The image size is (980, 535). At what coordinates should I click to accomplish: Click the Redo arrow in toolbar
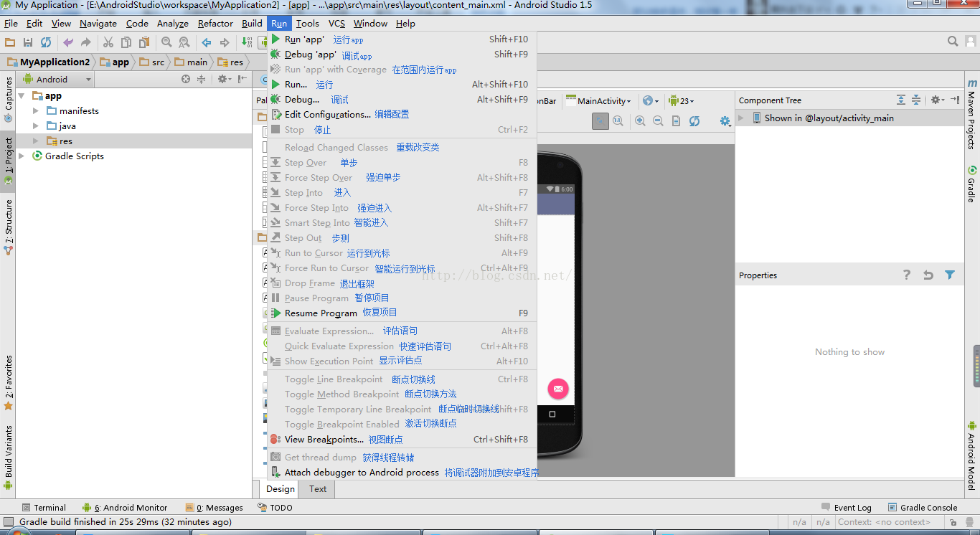coord(86,42)
